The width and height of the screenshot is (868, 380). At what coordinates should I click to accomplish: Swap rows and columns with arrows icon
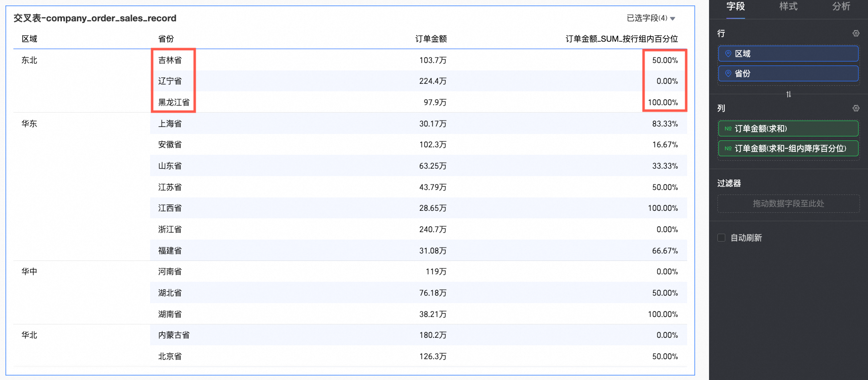point(789,94)
